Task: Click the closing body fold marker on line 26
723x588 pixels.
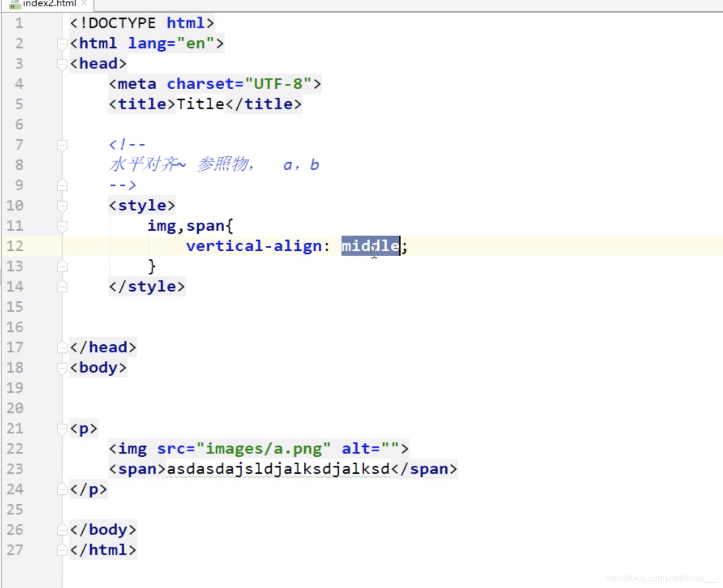Action: click(x=62, y=530)
